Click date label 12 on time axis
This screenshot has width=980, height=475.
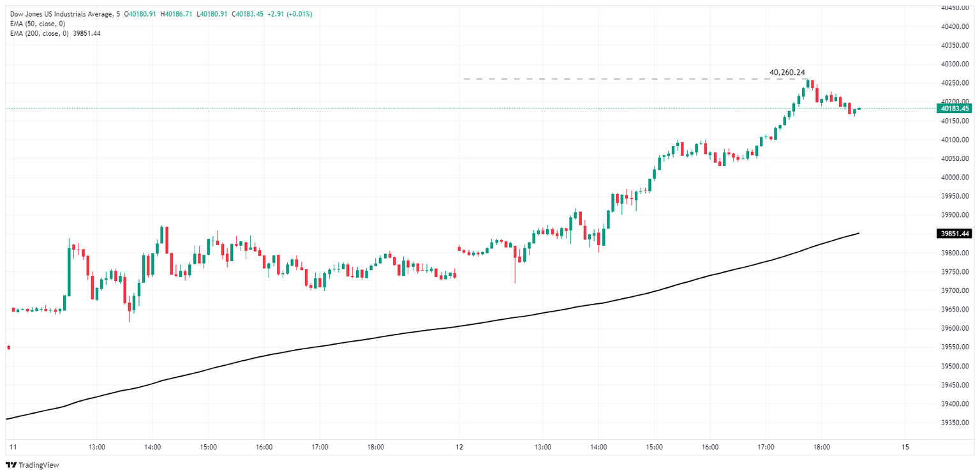[x=459, y=447]
